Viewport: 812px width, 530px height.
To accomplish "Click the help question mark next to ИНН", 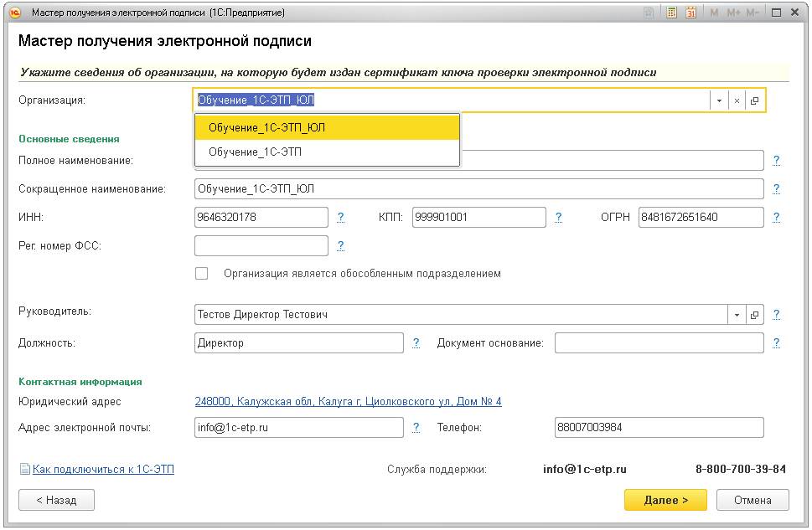I will tap(341, 217).
